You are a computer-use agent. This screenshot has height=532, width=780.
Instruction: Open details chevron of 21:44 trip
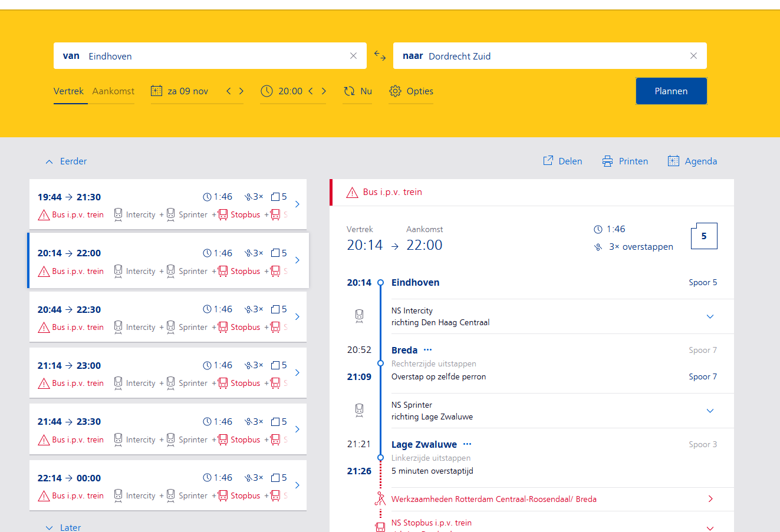(297, 429)
